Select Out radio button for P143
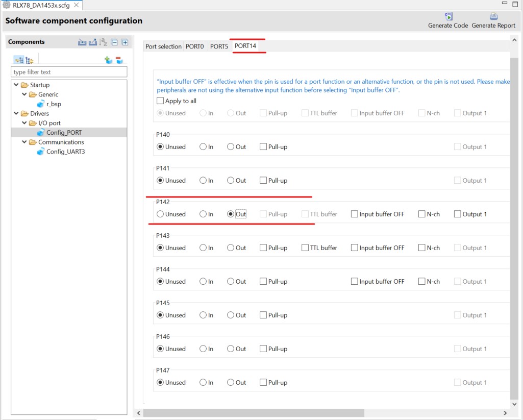 231,248
